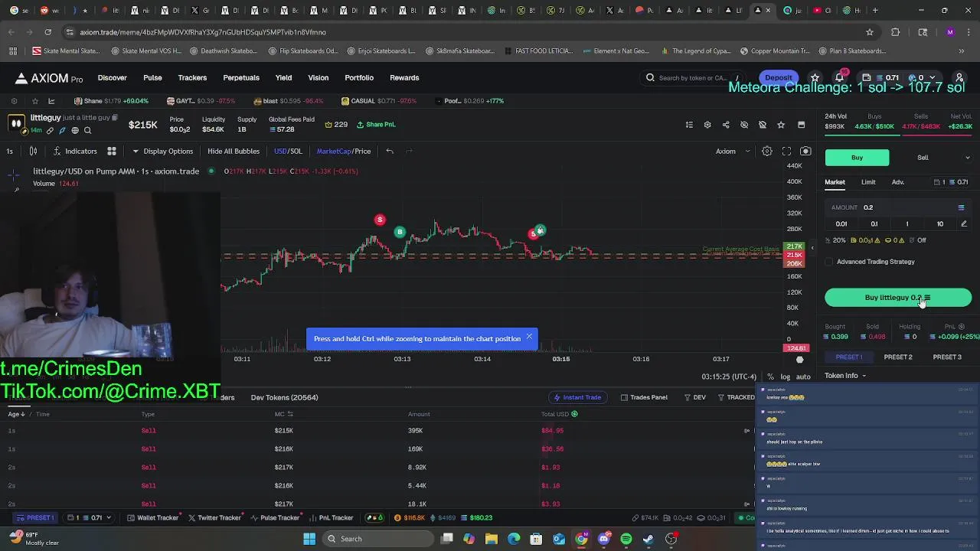Screen dimensions: 980x551
Task: Copy the littleguy token link icon
Action: (50, 131)
